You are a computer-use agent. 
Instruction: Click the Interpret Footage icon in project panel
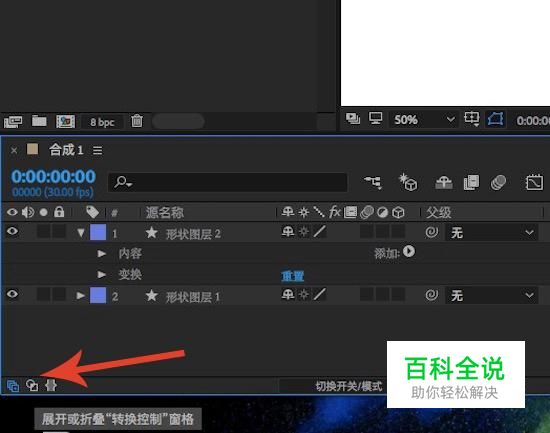[x=13, y=121]
